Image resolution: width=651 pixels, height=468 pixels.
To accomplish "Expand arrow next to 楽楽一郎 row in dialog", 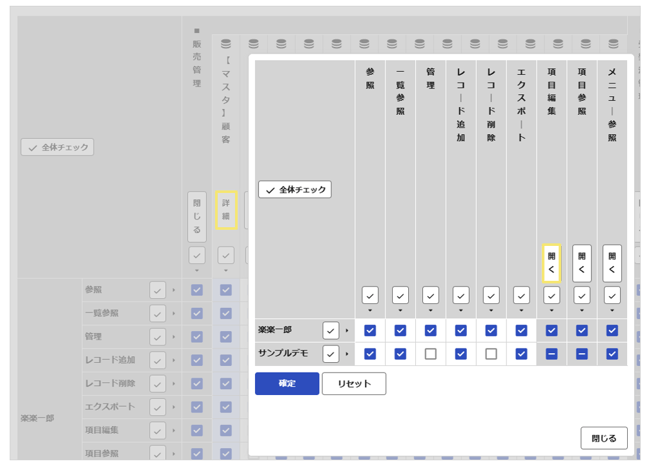I will click(x=347, y=331).
